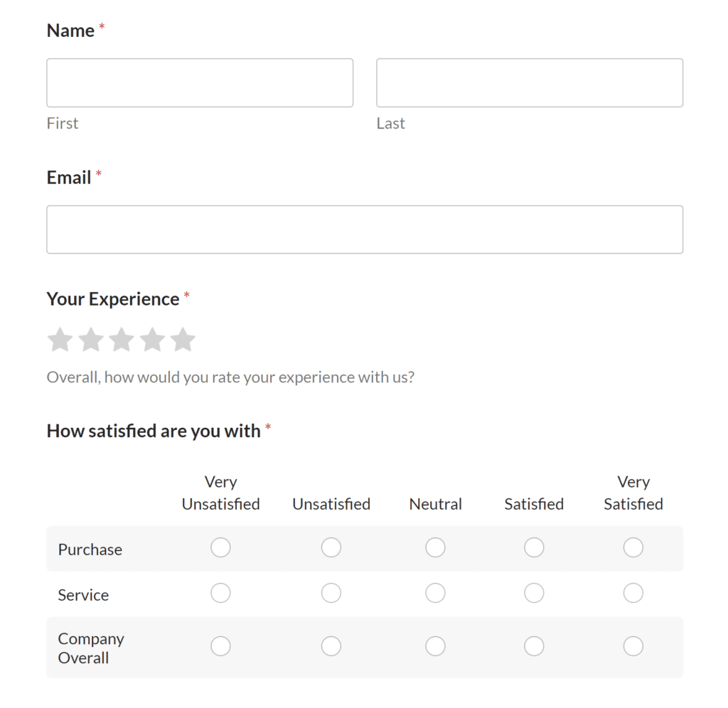The height and width of the screenshot is (708, 728).
Task: Select Unsatisfied for Purchase
Action: pos(331,547)
